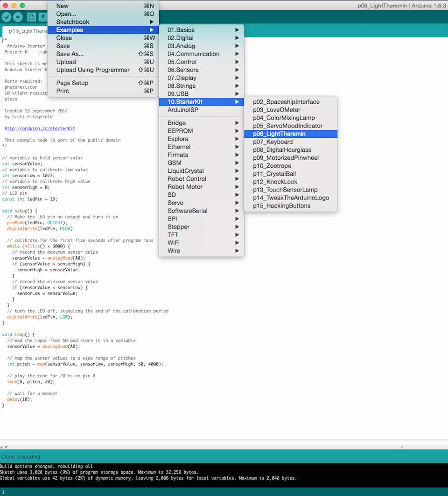448x496 pixels.
Task: Open p13_TouchSensorLamp example
Action: point(291,190)
